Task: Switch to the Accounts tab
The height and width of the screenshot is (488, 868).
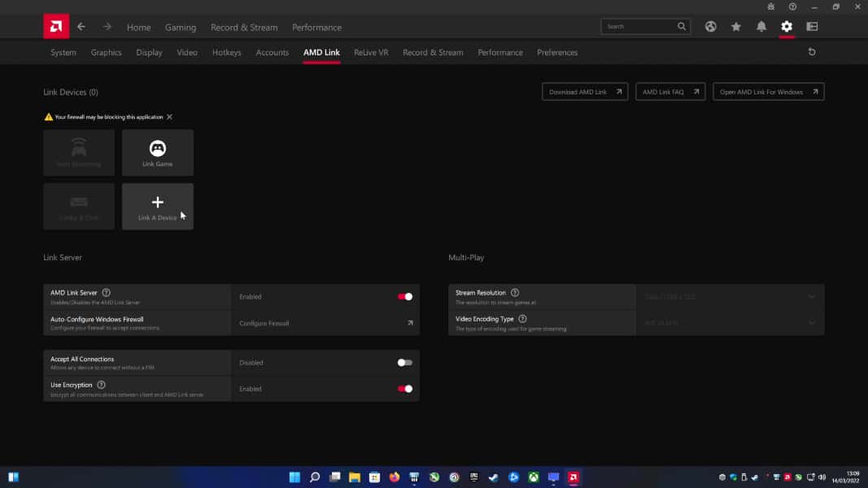Action: (x=273, y=53)
